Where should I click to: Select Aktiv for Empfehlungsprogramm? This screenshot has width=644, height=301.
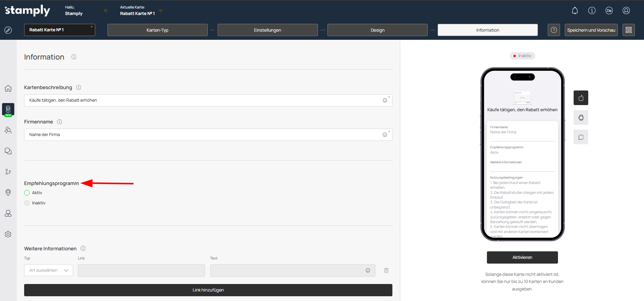(27, 193)
